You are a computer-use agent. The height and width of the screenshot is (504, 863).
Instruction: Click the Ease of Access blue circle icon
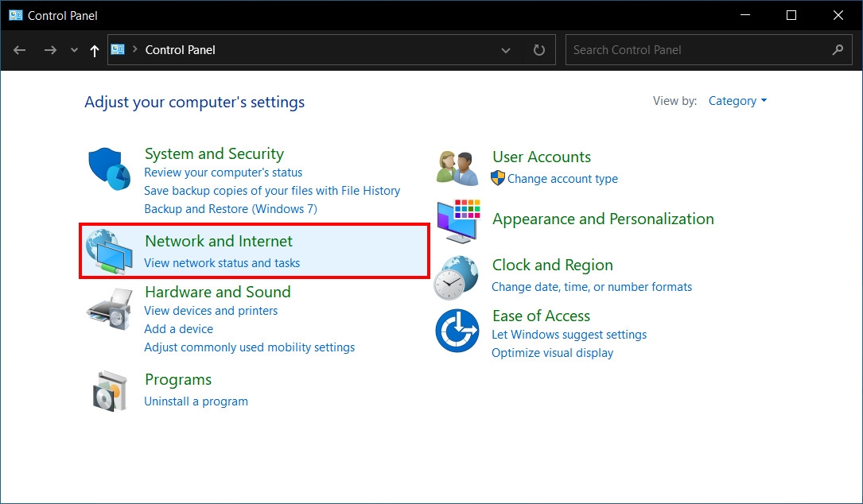pos(457,331)
